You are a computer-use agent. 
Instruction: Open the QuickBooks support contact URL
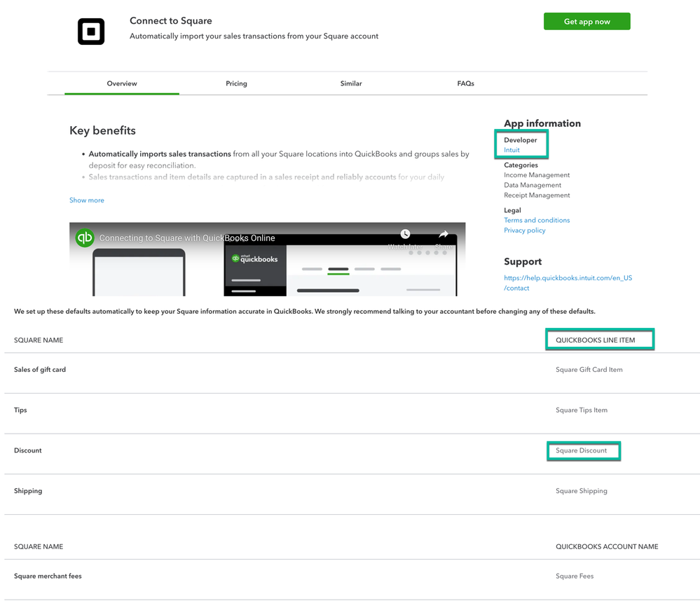click(x=568, y=283)
